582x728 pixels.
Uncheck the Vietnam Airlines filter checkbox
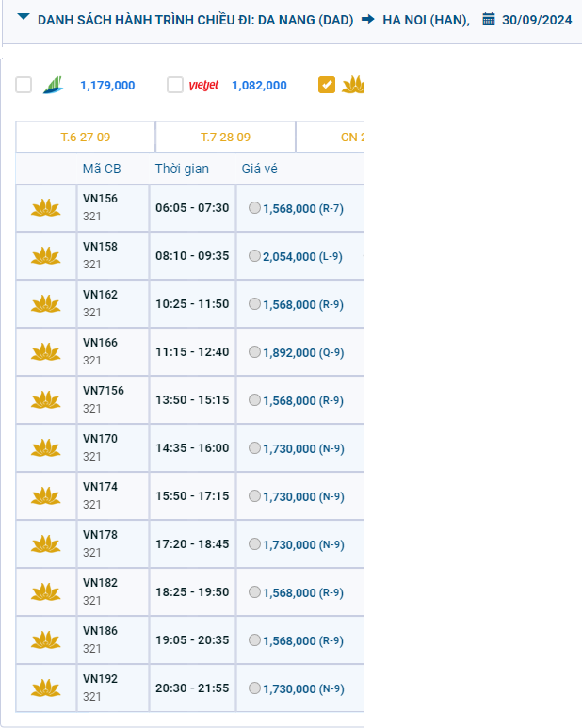click(327, 85)
